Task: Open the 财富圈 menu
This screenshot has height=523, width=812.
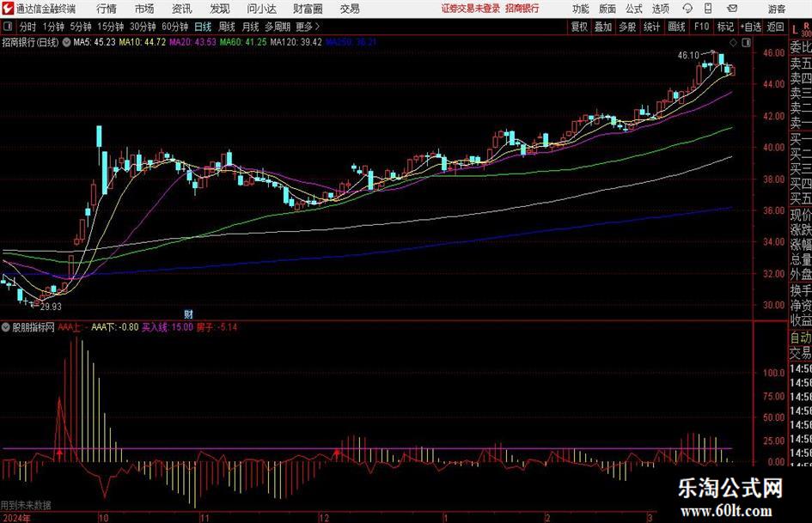Action: [x=308, y=9]
